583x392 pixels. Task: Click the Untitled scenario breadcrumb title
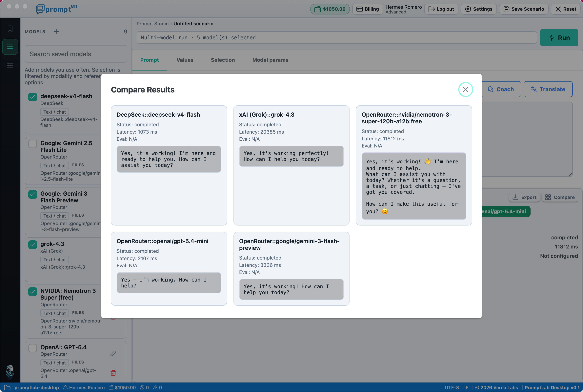pyautogui.click(x=193, y=24)
